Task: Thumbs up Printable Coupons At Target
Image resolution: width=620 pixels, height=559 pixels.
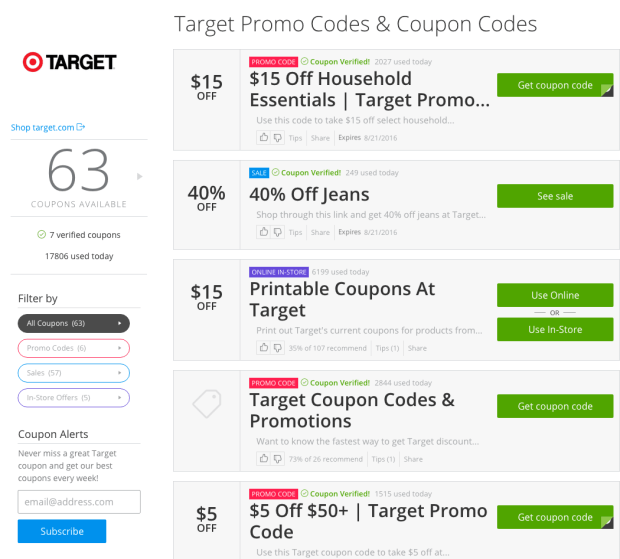Action: click(x=264, y=348)
